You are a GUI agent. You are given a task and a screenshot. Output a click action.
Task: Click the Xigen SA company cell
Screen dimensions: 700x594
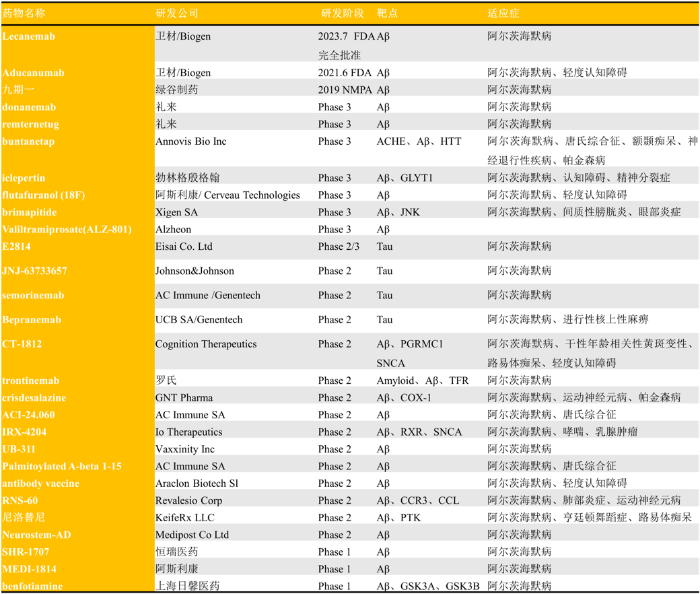click(x=176, y=213)
